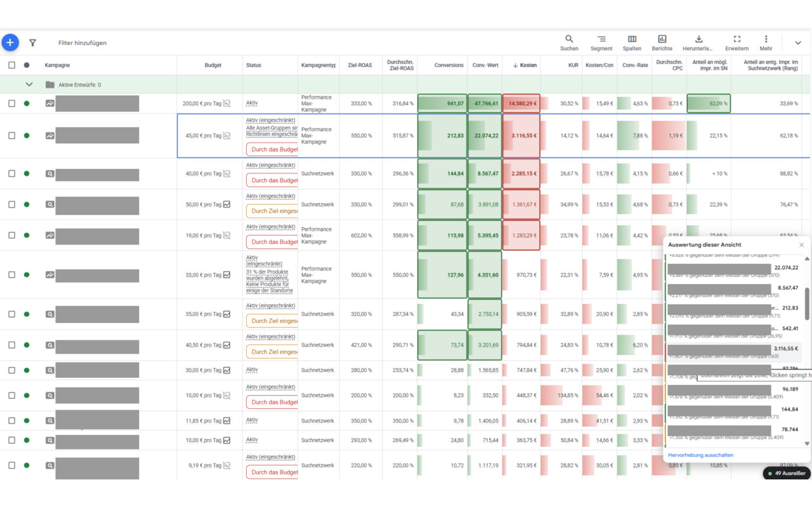The width and height of the screenshot is (812, 508).
Task: Click the blue plus create campaign button
Action: click(10, 43)
